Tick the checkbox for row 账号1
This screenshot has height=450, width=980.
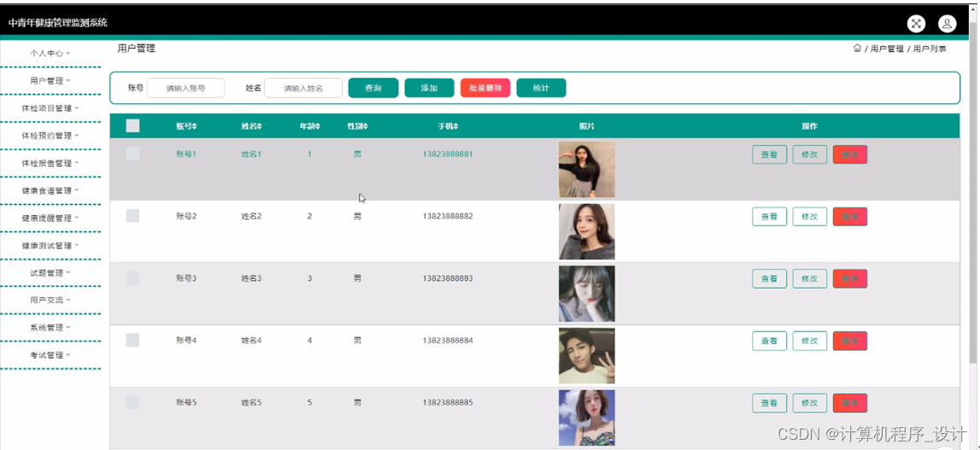tap(132, 154)
